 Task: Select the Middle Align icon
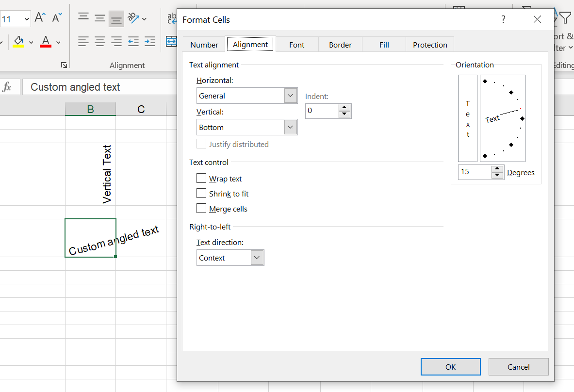(x=100, y=18)
